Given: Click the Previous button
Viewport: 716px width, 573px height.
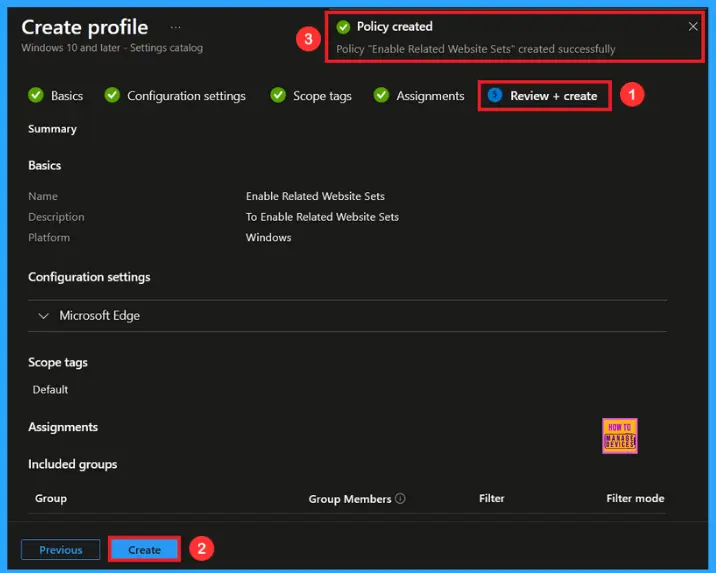Looking at the screenshot, I should [60, 550].
